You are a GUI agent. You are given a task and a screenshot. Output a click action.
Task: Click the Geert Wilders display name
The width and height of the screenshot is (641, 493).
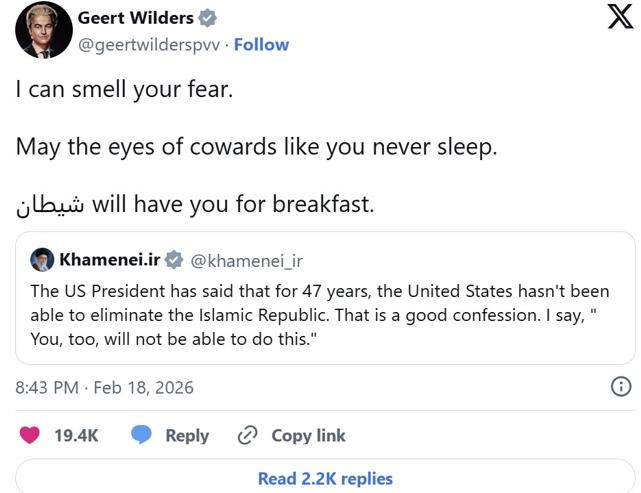pos(136,19)
